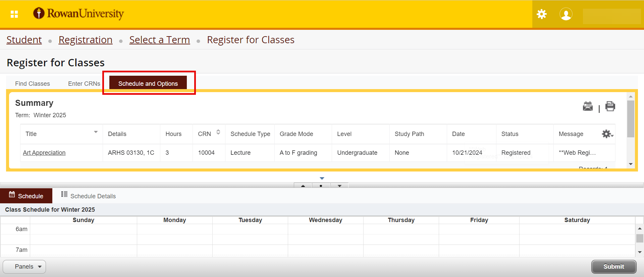Click the panel splitter up arrow
Screen dimensions: 644x277
pyautogui.click(x=303, y=186)
